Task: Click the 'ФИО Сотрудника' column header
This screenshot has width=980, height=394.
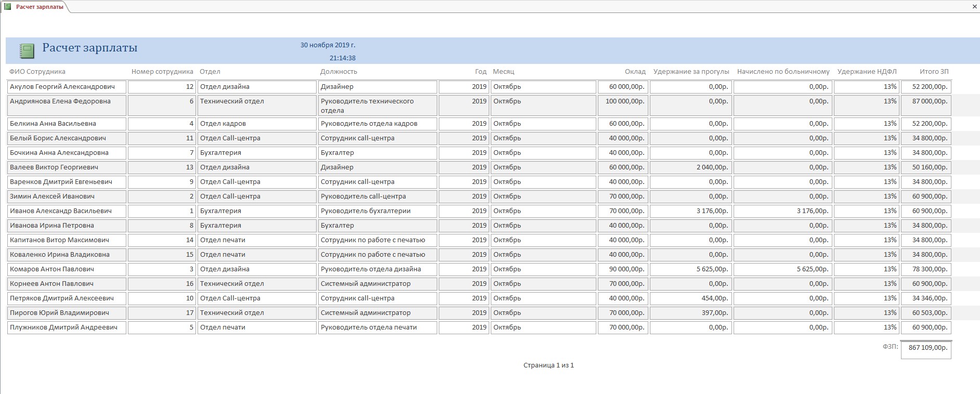Action: (x=37, y=72)
